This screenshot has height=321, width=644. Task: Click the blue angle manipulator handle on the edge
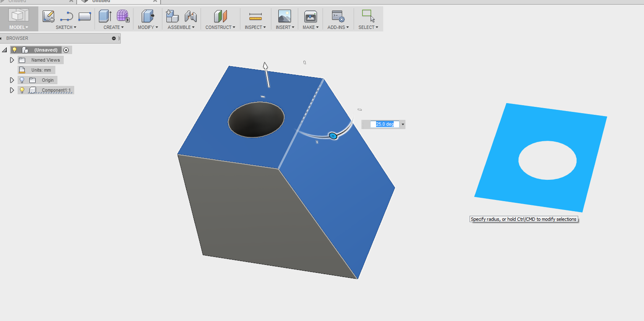point(333,136)
